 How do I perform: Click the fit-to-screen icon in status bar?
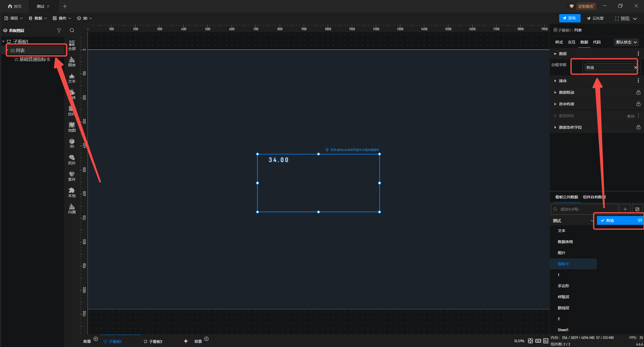(530, 341)
